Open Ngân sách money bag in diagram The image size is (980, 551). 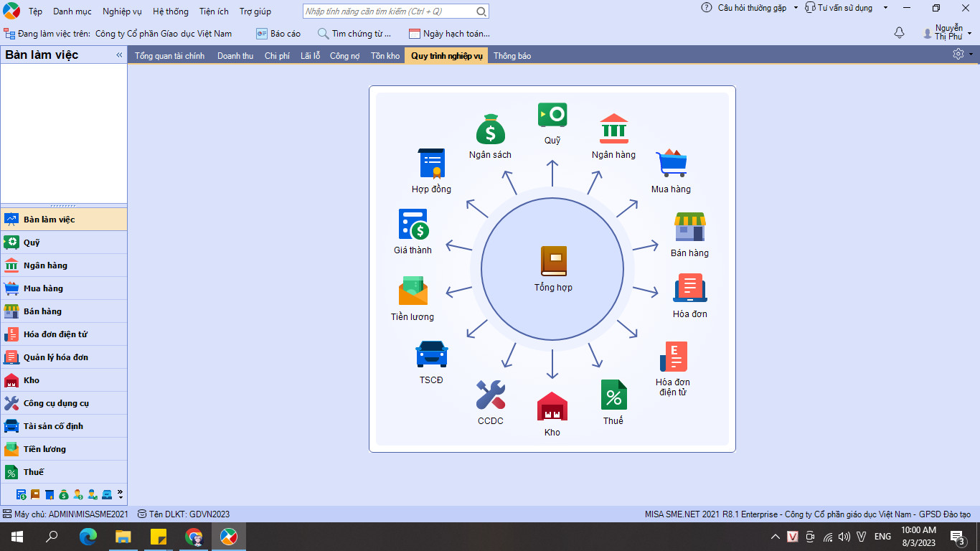[491, 129]
